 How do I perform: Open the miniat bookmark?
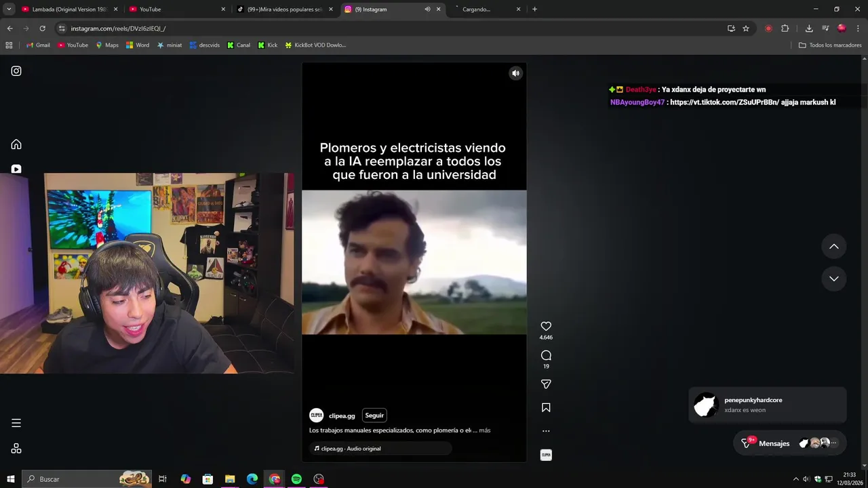point(170,45)
